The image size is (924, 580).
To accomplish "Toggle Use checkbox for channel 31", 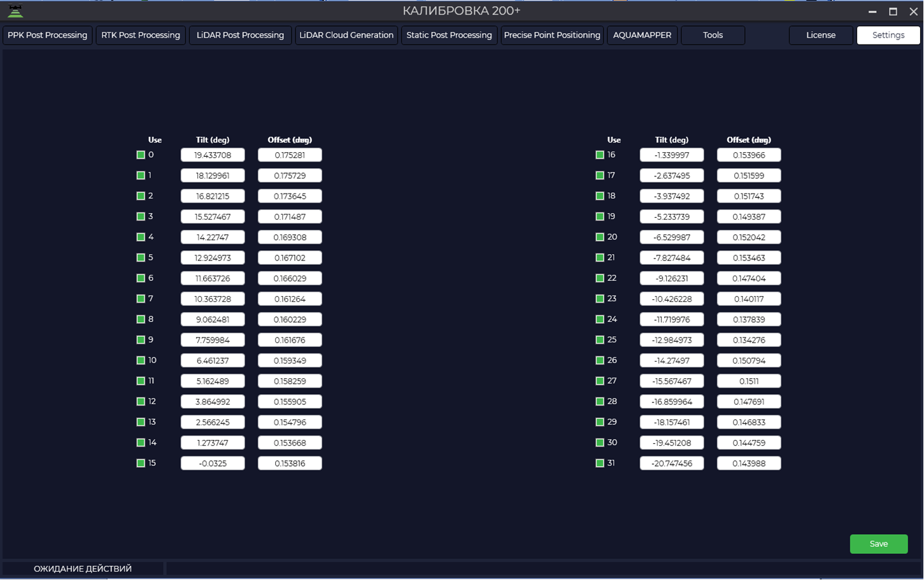I will click(x=600, y=463).
